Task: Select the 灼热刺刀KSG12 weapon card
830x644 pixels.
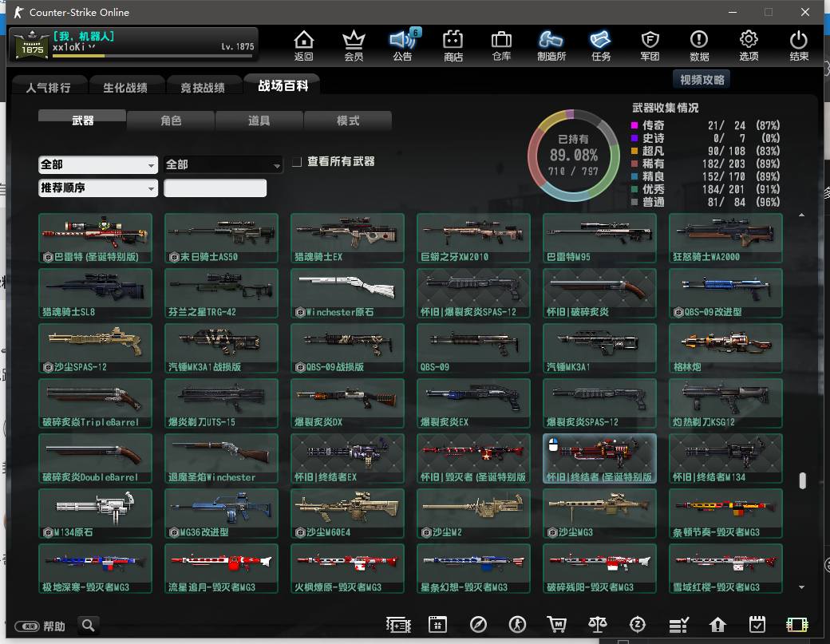Action: [725, 403]
